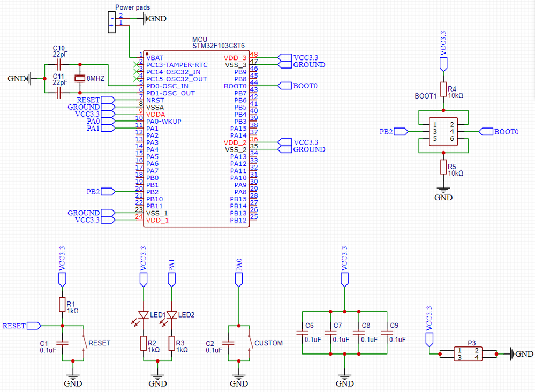Image resolution: width=535 pixels, height=392 pixels.
Task: Select capacitor C6 symbol
Action: click(302, 333)
